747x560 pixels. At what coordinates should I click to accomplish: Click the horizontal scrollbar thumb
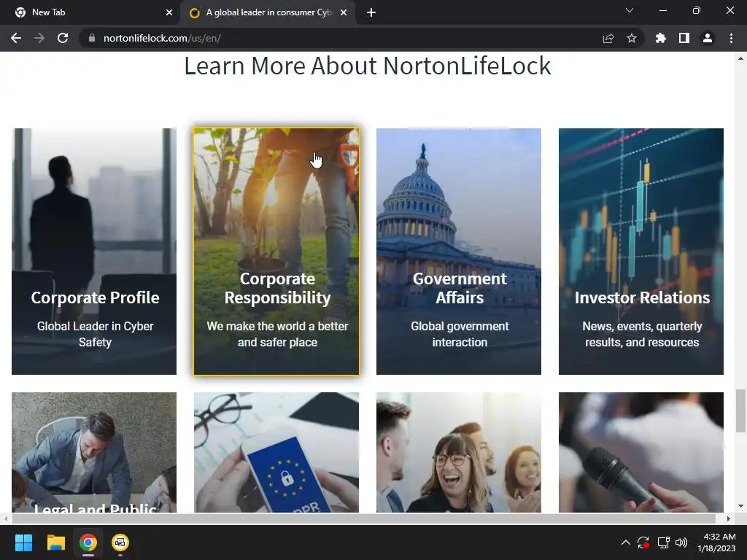point(363,518)
